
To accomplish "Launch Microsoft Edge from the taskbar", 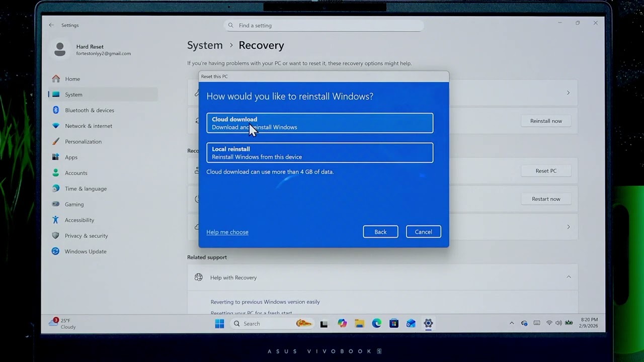I will [x=376, y=324].
